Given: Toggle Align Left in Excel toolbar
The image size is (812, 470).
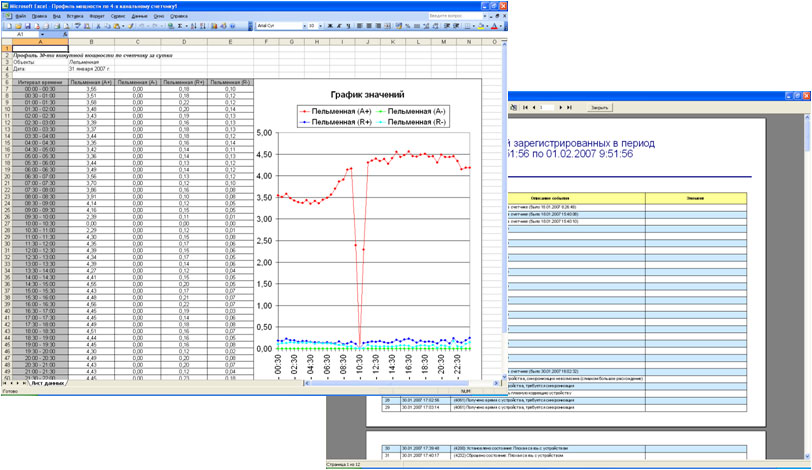Looking at the screenshot, I should (x=359, y=26).
